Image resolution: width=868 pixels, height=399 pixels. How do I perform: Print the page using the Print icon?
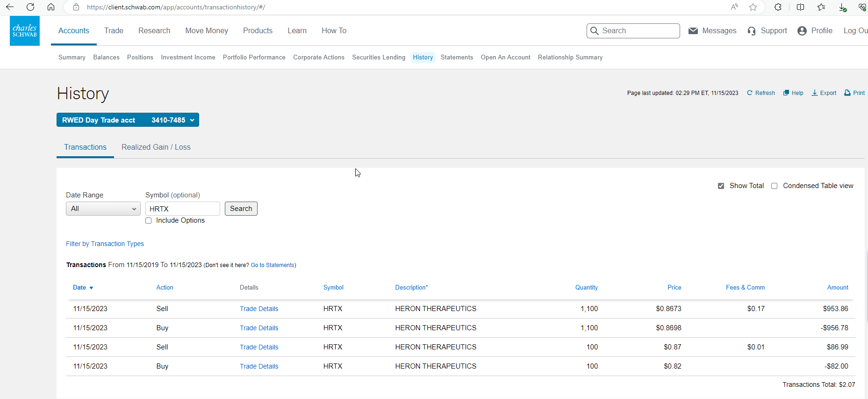[847, 93]
